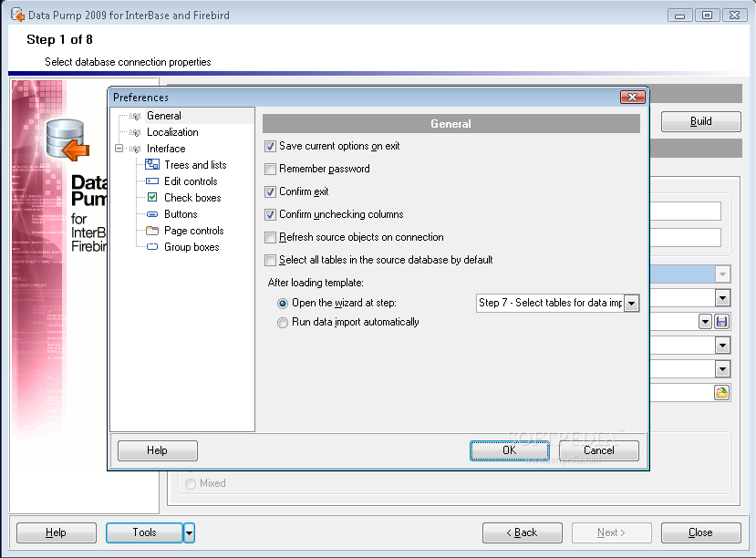Minimize the Data Pump window
This screenshot has height=558, width=756.
click(679, 15)
